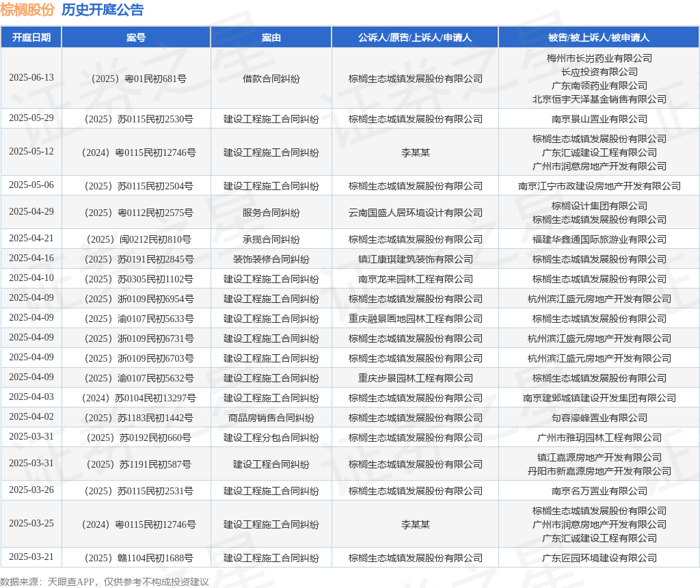Click case number （2024）苏0104民初13297号
This screenshot has height=588, width=700.
136,398
